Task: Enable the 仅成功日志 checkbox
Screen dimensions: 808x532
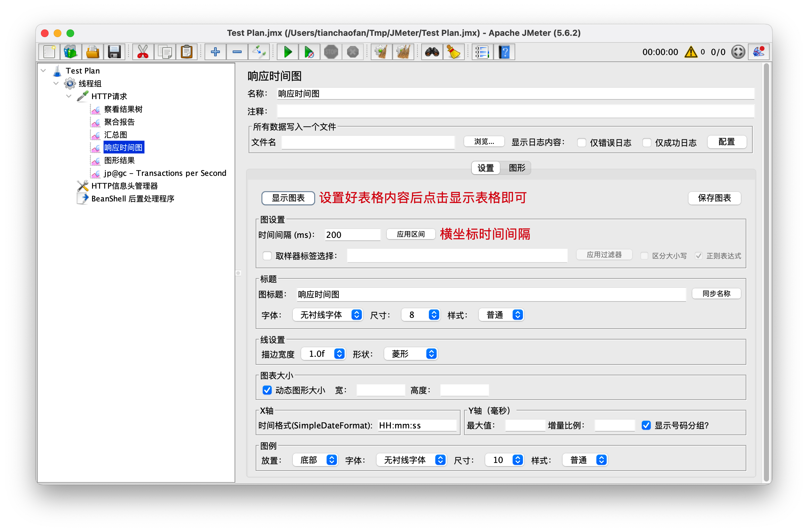Action: pyautogui.click(x=647, y=143)
